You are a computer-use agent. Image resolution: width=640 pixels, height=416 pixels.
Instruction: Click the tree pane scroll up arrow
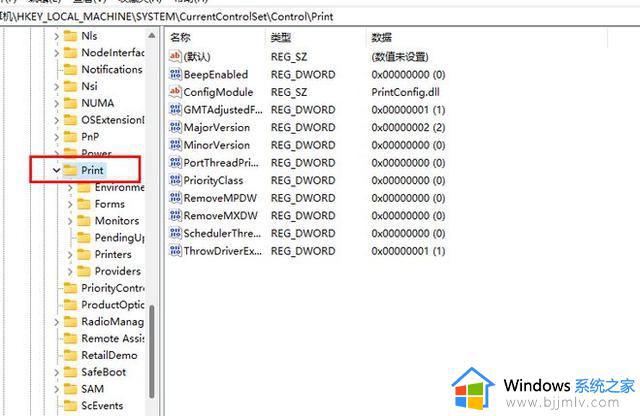coord(152,36)
